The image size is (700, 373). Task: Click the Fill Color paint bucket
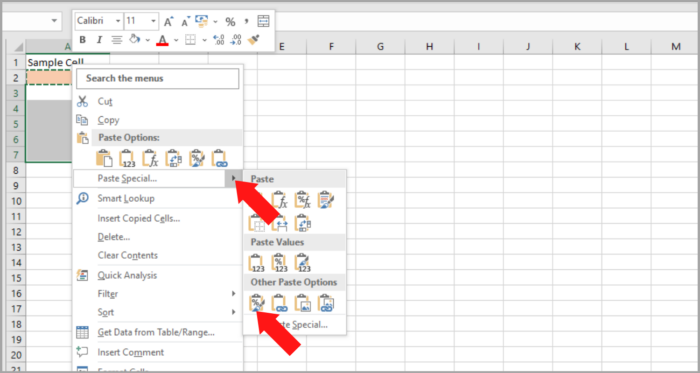134,40
